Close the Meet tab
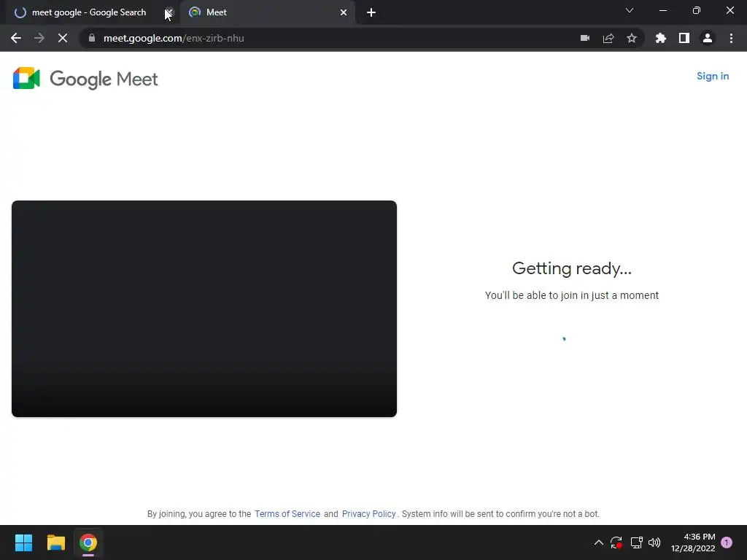This screenshot has height=560, width=747. pyautogui.click(x=344, y=12)
